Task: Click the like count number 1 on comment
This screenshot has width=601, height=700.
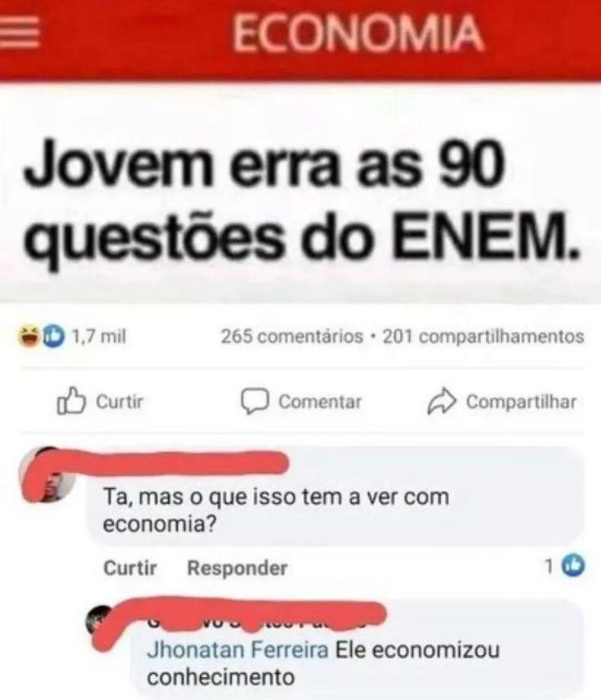Action: click(x=550, y=566)
